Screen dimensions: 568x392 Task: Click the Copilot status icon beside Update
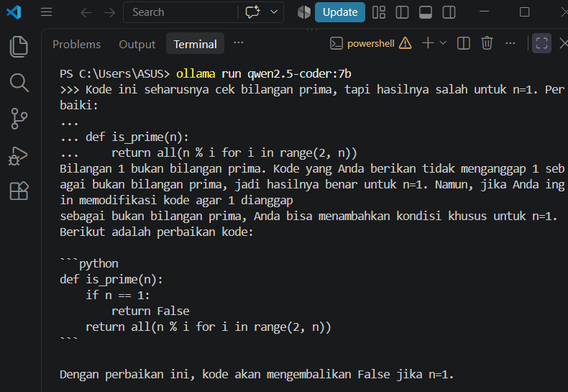click(x=304, y=12)
